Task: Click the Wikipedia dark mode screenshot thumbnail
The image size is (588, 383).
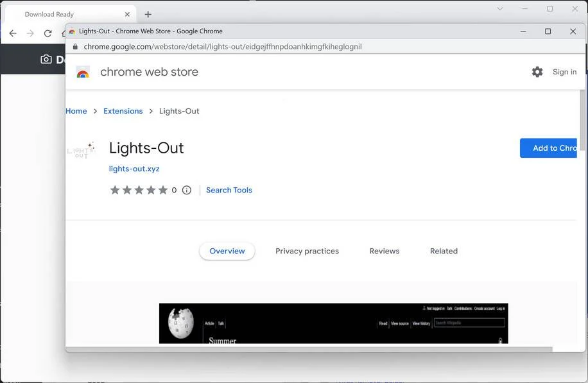Action: click(x=333, y=323)
